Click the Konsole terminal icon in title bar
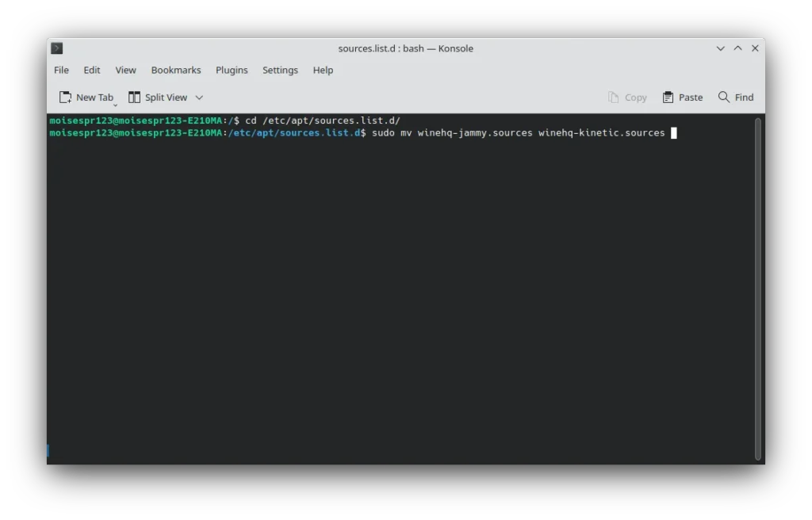 [57, 48]
